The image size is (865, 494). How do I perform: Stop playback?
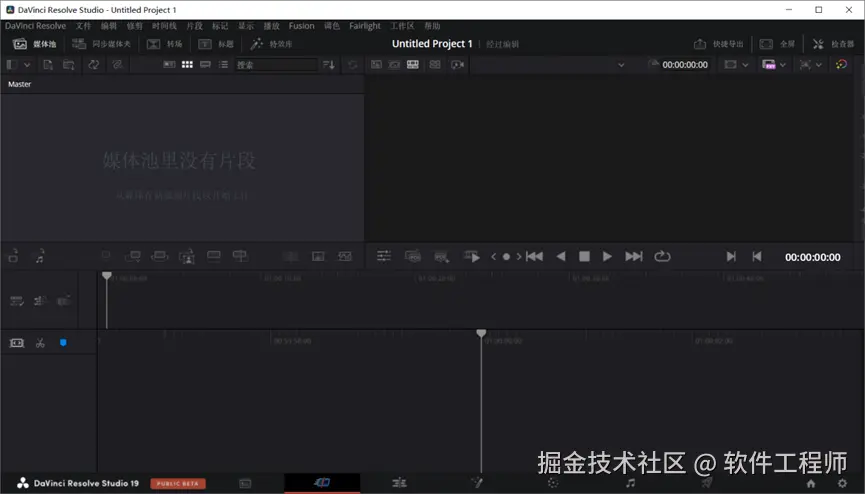(584, 256)
